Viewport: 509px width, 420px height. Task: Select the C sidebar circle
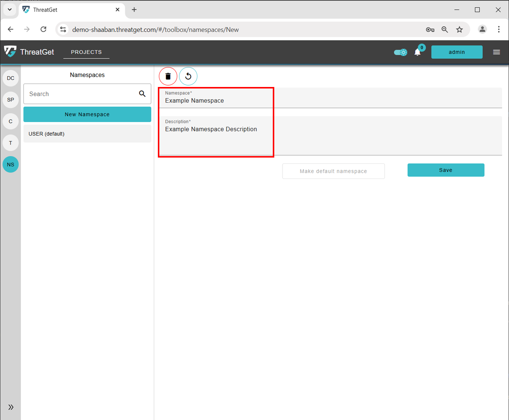click(10, 121)
